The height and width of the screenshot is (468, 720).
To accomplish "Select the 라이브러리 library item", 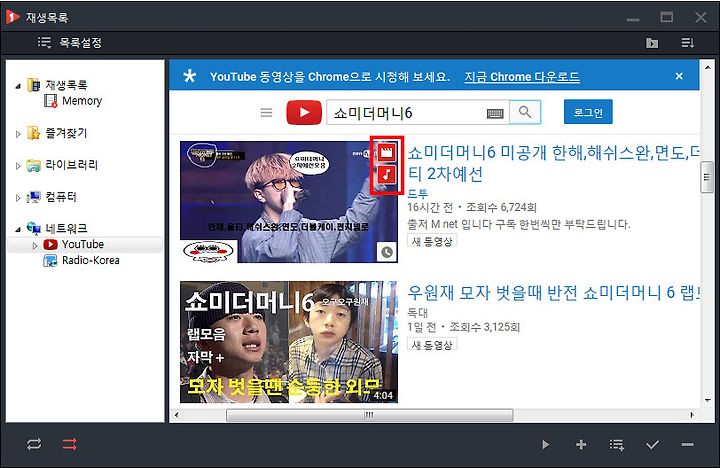I will coord(72,165).
